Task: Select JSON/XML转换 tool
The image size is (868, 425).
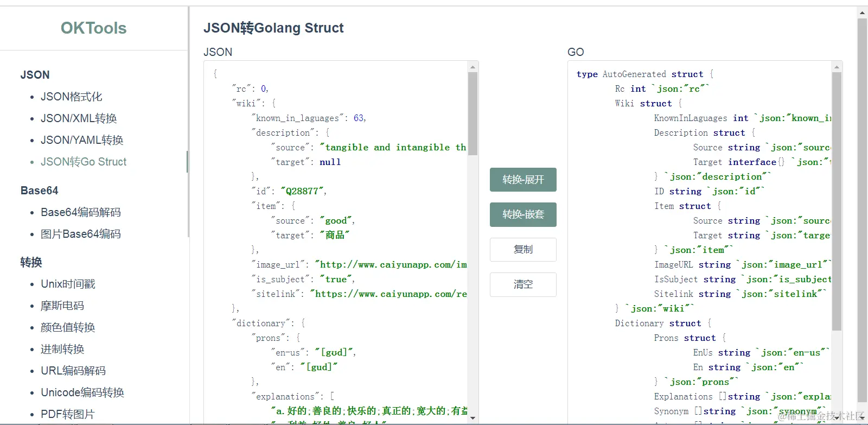Action: (79, 118)
